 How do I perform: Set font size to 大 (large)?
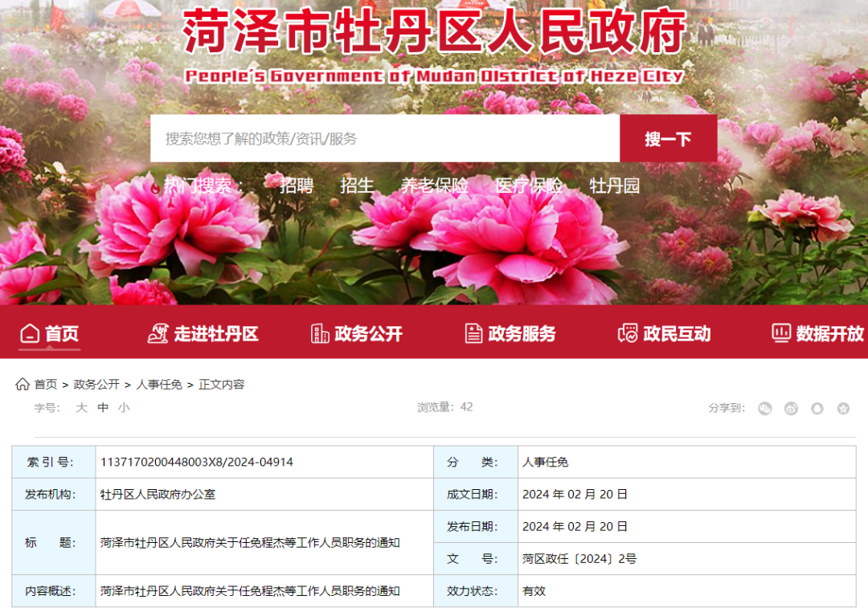click(x=81, y=408)
